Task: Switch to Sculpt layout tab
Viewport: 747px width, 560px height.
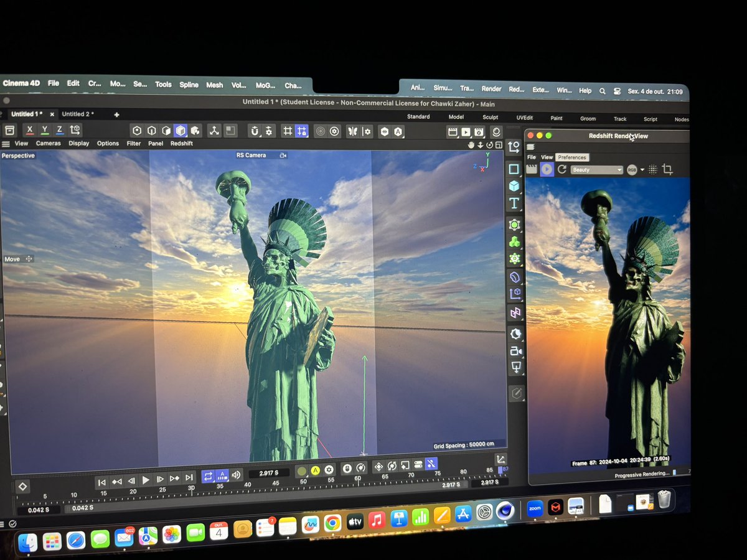Action: (x=491, y=117)
